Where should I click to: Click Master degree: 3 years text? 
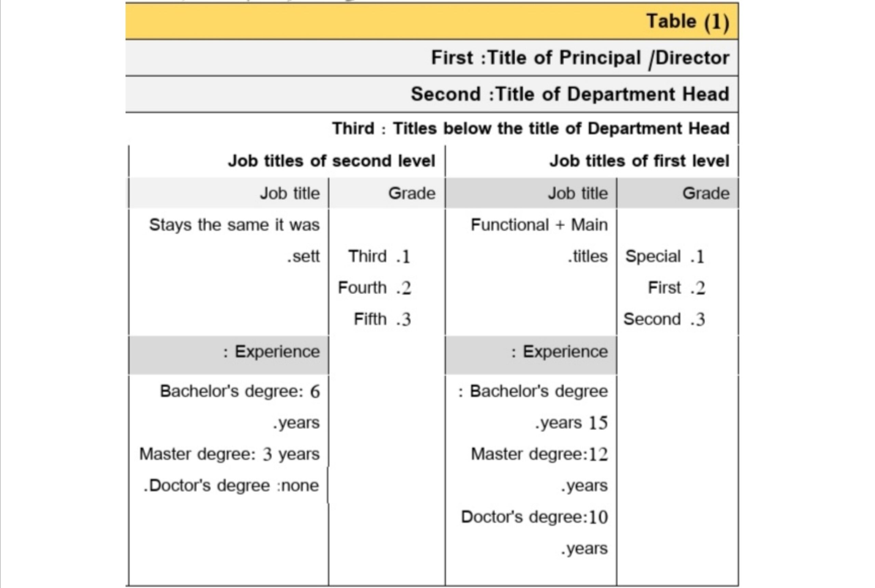click(x=230, y=454)
